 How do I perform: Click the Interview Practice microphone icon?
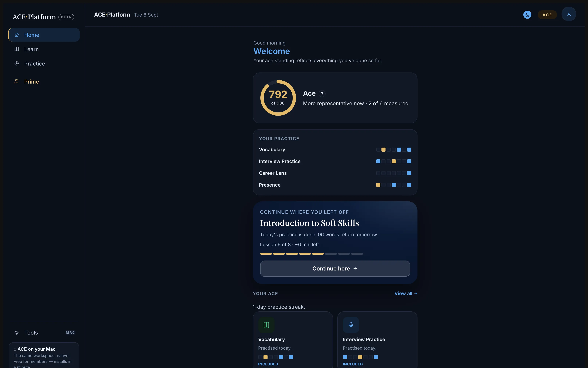tap(351, 325)
